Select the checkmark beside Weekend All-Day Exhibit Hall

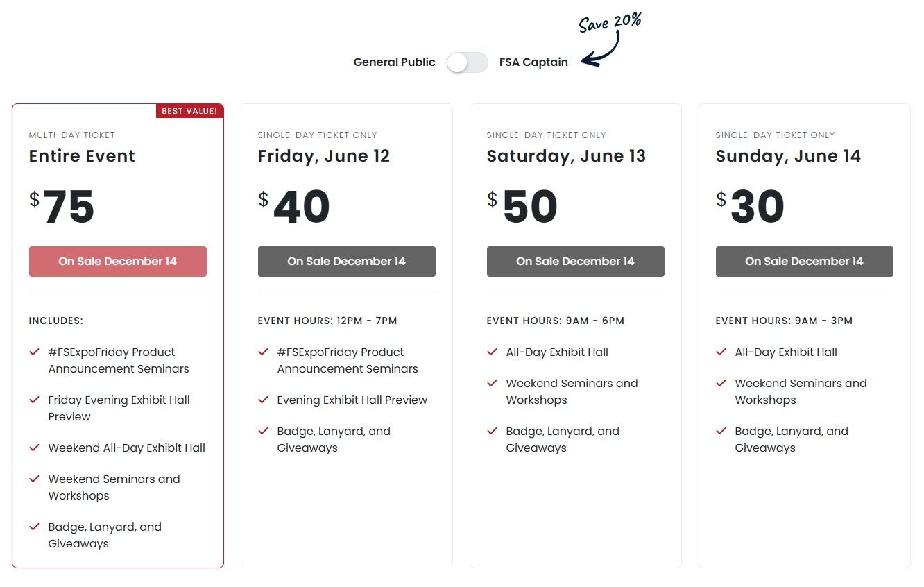click(35, 448)
